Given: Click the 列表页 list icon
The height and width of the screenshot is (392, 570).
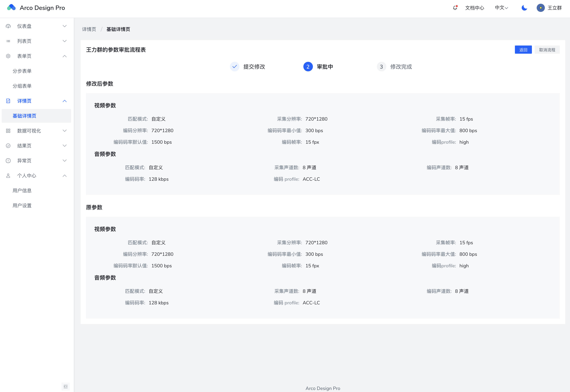Looking at the screenshot, I should [x=8, y=41].
